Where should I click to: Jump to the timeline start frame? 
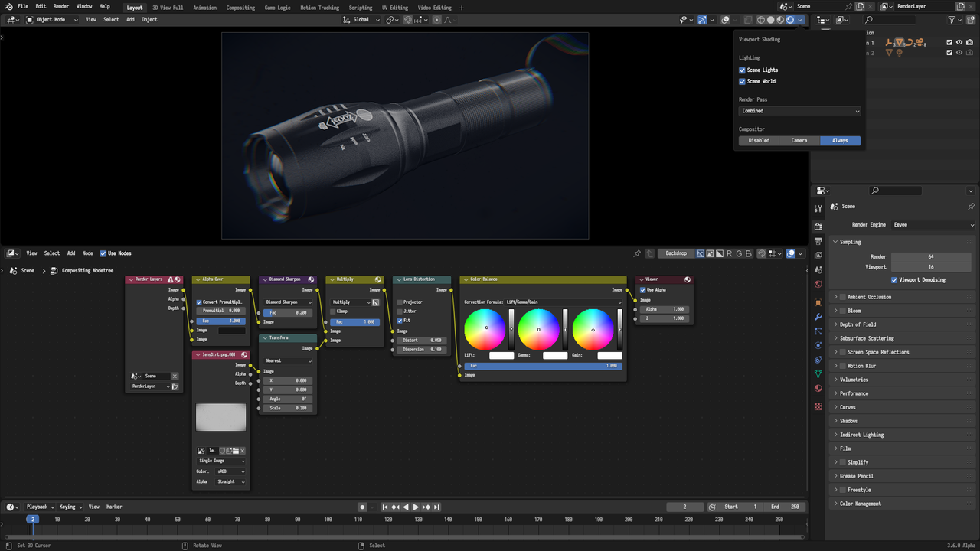(x=385, y=507)
